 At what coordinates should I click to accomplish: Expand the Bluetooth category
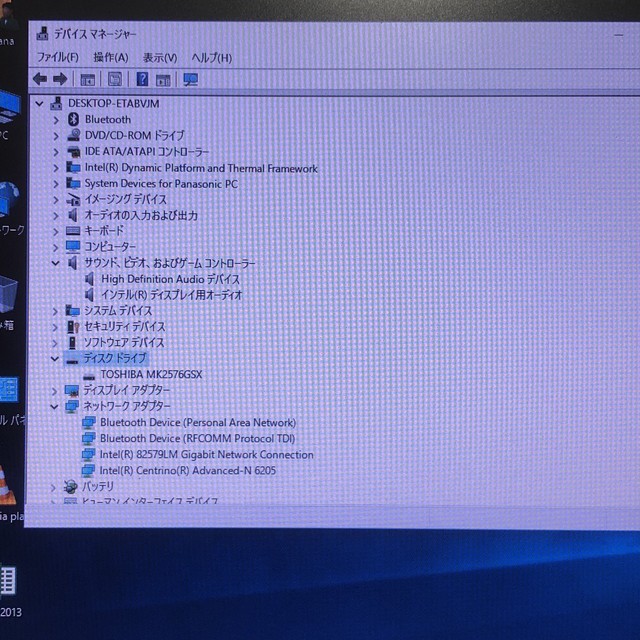point(56,120)
